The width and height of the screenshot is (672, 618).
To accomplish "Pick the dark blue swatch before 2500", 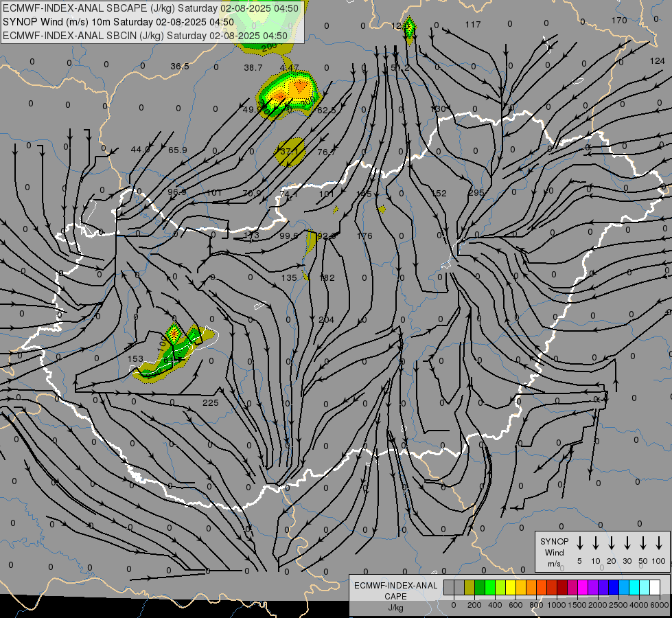I will (x=613, y=588).
